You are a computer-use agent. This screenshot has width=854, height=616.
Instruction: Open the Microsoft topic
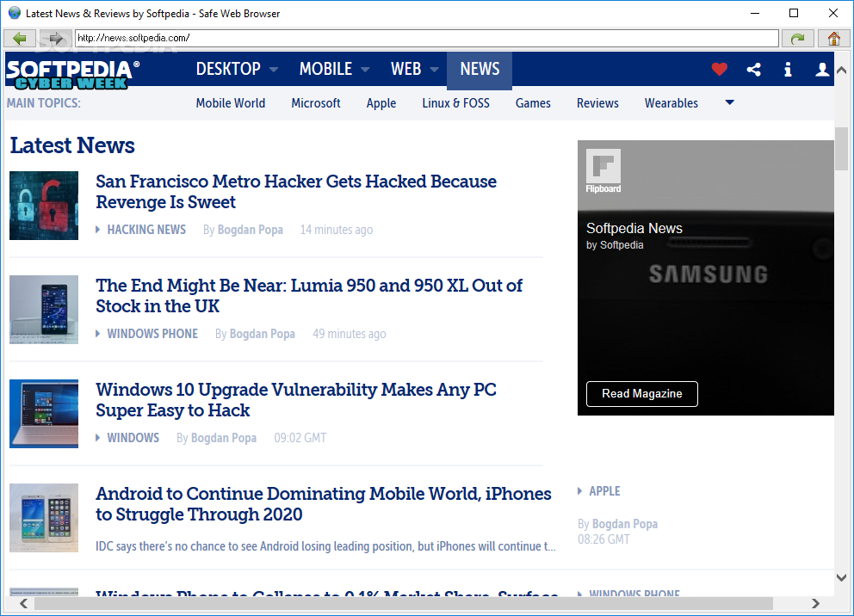tap(316, 103)
